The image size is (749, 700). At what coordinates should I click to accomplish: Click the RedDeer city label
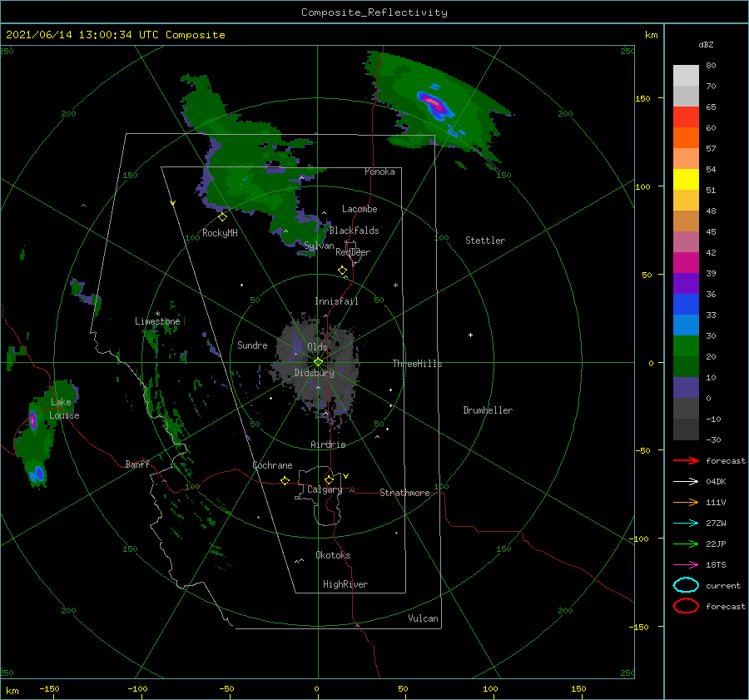(353, 252)
